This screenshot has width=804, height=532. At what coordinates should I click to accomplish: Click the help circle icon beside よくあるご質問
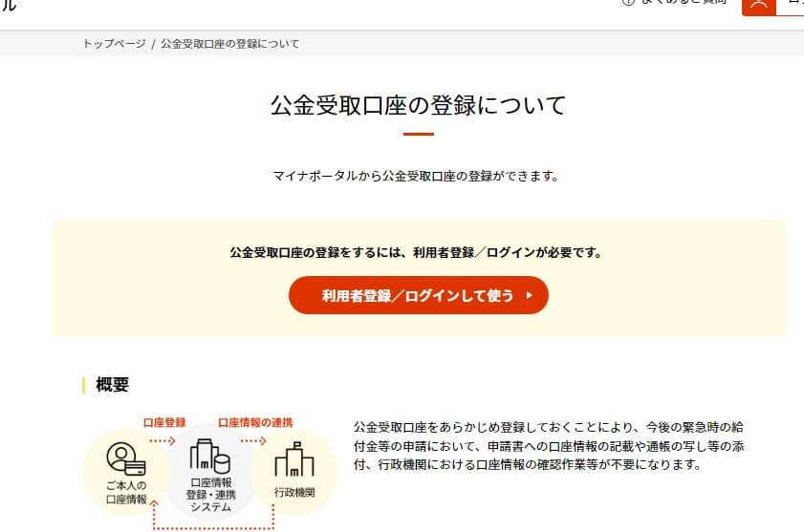(627, 3)
